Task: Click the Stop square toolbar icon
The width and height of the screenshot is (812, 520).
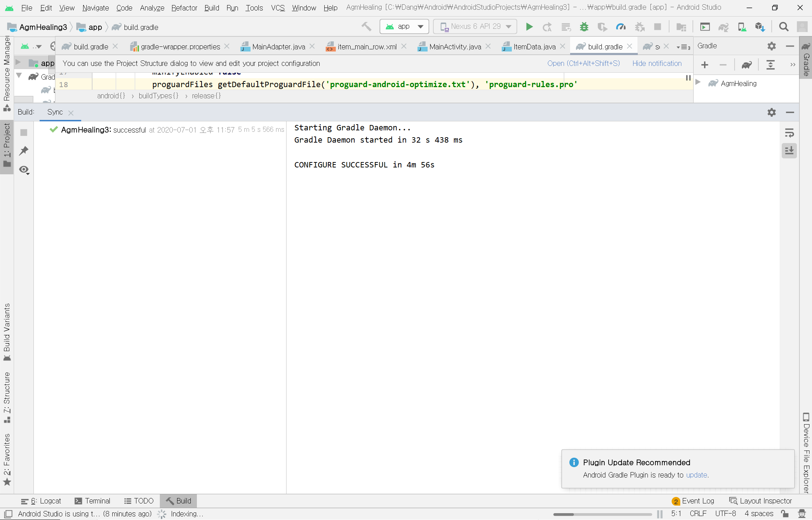Action: click(658, 27)
